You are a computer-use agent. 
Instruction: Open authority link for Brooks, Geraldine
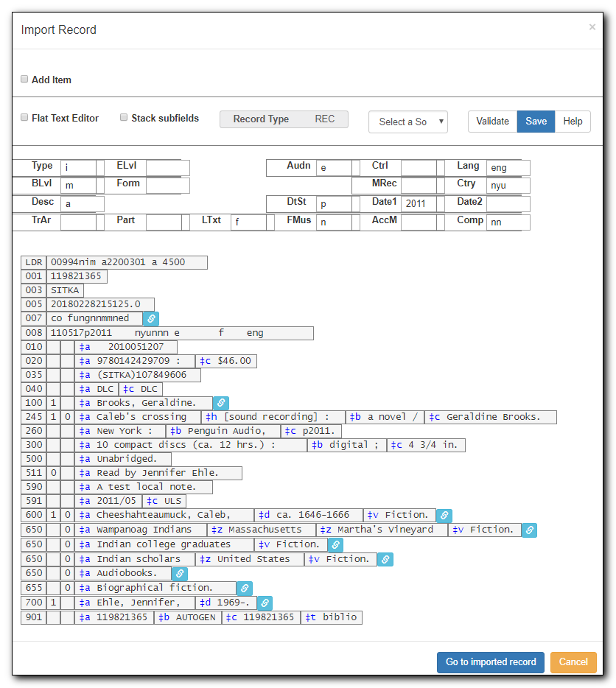point(221,403)
